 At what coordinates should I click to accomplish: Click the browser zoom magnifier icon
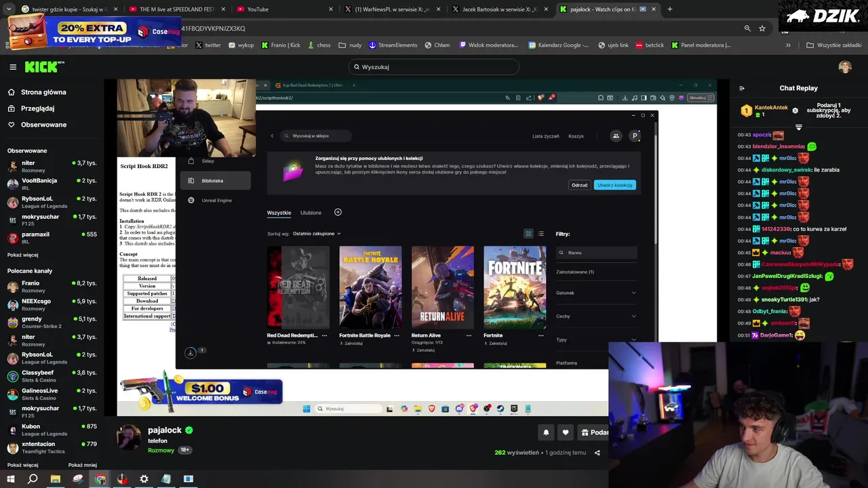pos(747,28)
